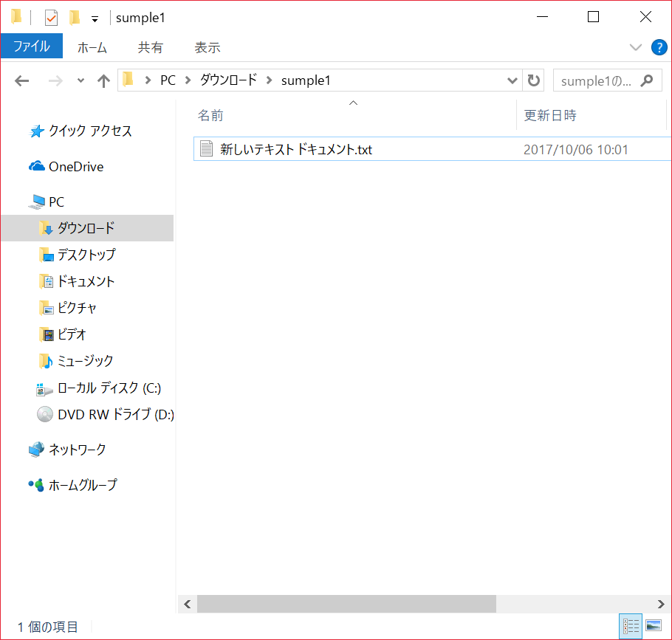Switch to details view in the status bar
The height and width of the screenshot is (640, 672).
pyautogui.click(x=631, y=626)
